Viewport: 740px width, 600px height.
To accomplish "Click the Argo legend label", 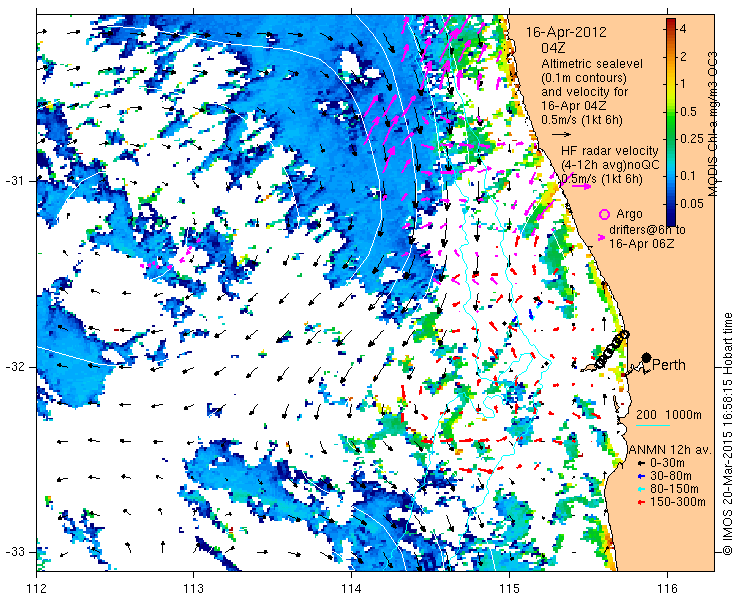I will (x=629, y=214).
